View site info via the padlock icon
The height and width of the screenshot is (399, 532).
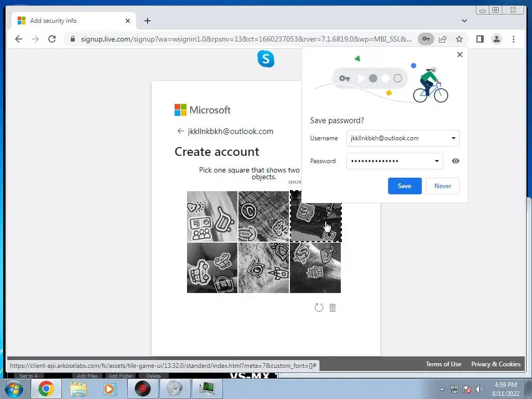pyautogui.click(x=72, y=39)
